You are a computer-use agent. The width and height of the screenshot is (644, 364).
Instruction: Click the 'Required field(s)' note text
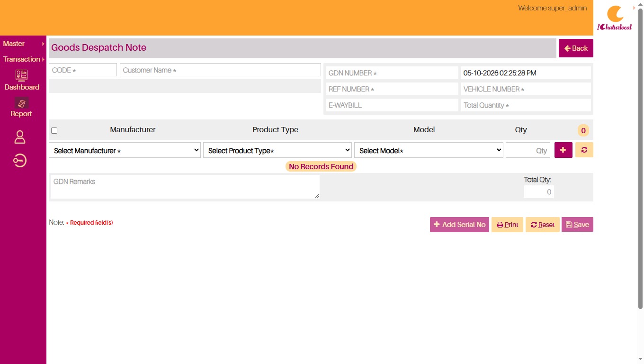tap(91, 223)
